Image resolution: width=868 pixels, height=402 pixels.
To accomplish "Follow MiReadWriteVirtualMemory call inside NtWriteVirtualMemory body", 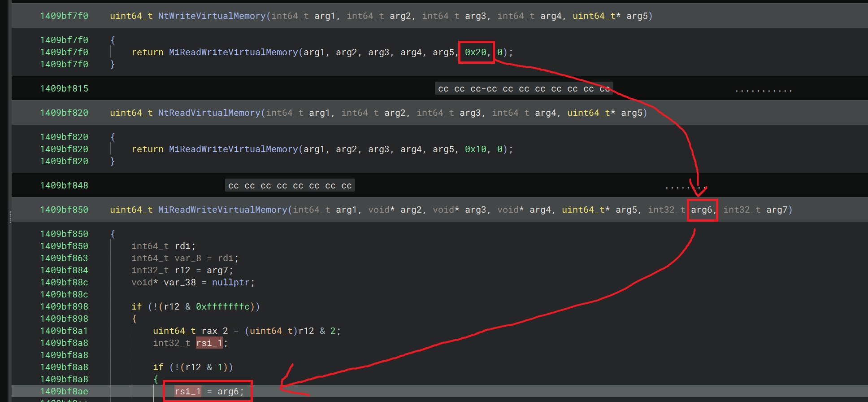I will coord(233,52).
